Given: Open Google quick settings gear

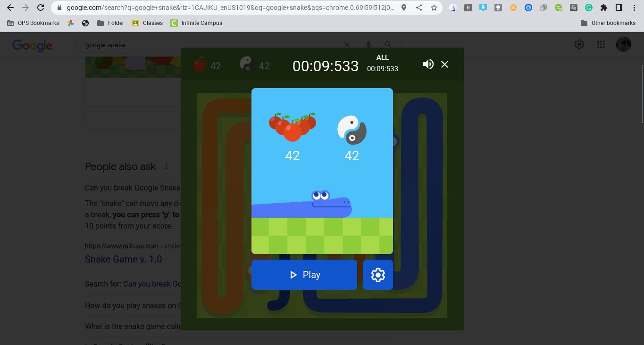Looking at the screenshot, I should (579, 44).
